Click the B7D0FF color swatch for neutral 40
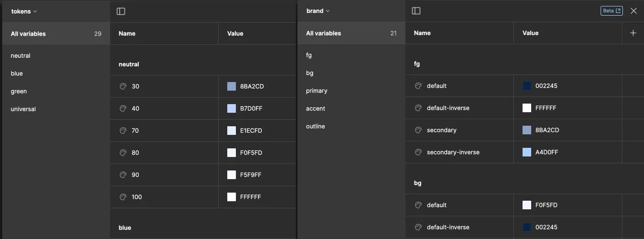The image size is (644, 239). pyautogui.click(x=232, y=108)
